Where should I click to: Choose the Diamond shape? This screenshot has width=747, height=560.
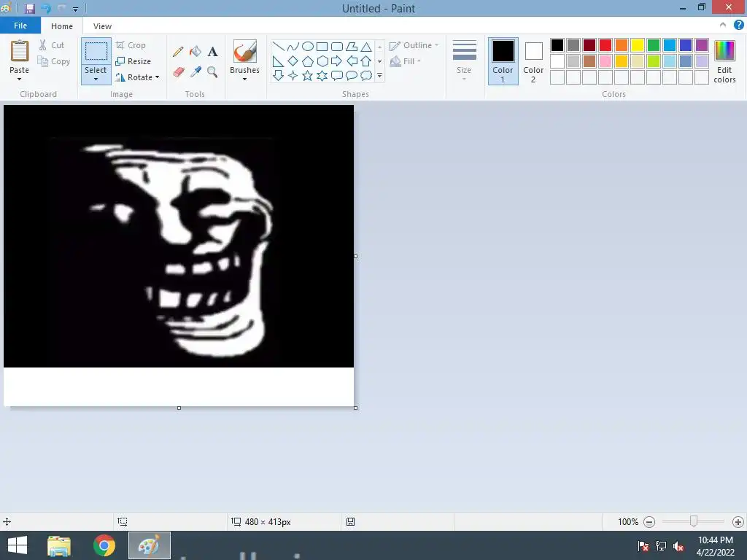(293, 61)
